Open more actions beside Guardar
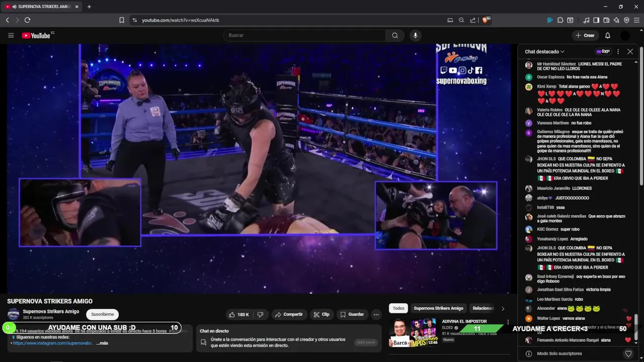Image resolution: width=644 pixels, height=362 pixels. pyautogui.click(x=376, y=314)
